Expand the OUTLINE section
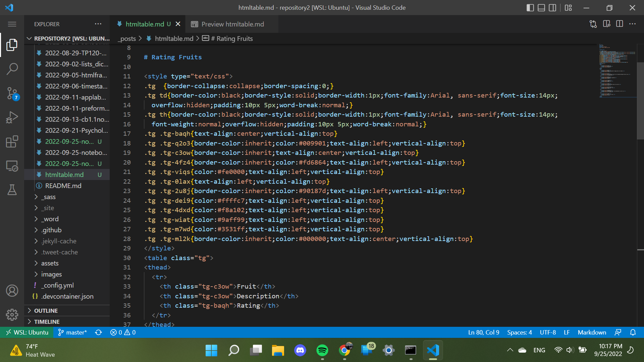 pos(67,311)
